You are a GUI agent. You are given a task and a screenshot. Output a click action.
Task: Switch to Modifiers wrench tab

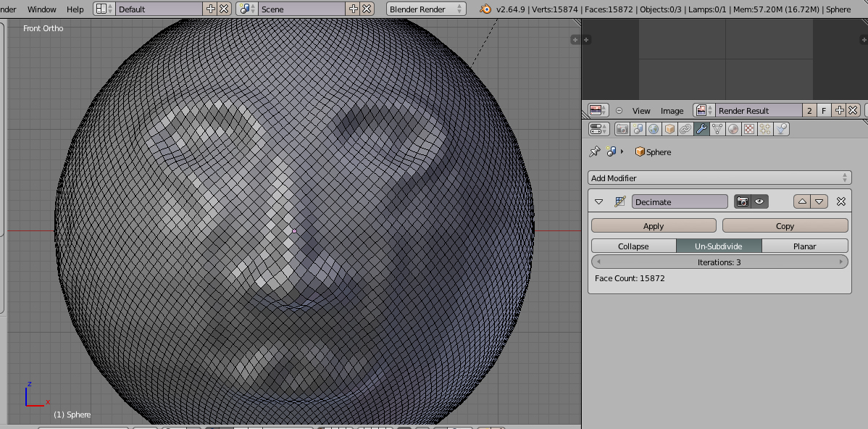pyautogui.click(x=701, y=129)
